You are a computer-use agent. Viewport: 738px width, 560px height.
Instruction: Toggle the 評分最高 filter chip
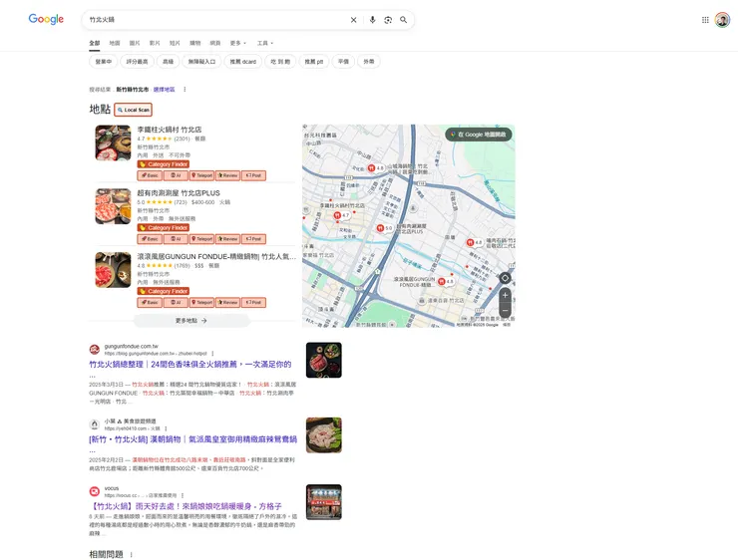pos(137,62)
